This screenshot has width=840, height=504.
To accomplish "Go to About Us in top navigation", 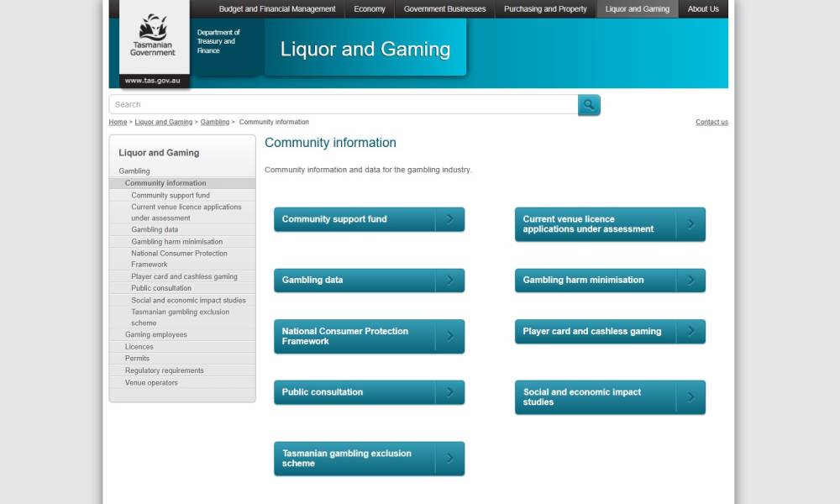I will click(703, 9).
